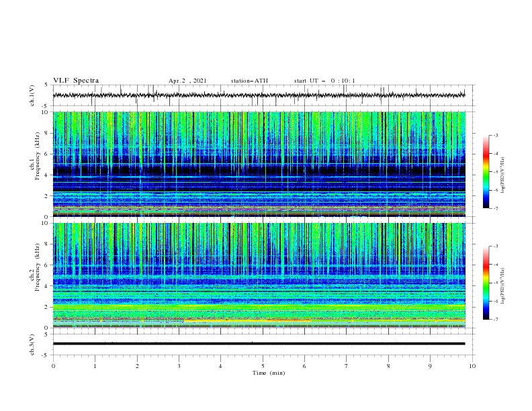Click the ch.2 Frequency (kHz) axis label
The image size is (532, 411).
[x=37, y=267]
